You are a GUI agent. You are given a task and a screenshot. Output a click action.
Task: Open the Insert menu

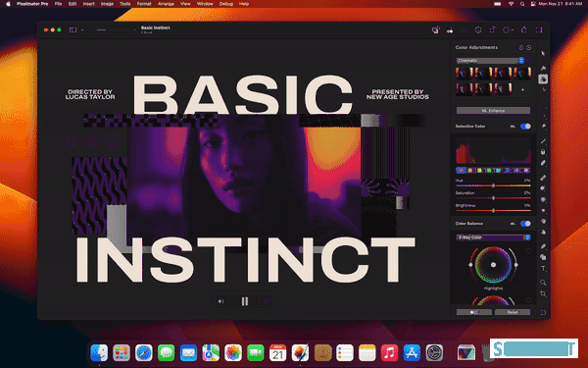pos(88,4)
